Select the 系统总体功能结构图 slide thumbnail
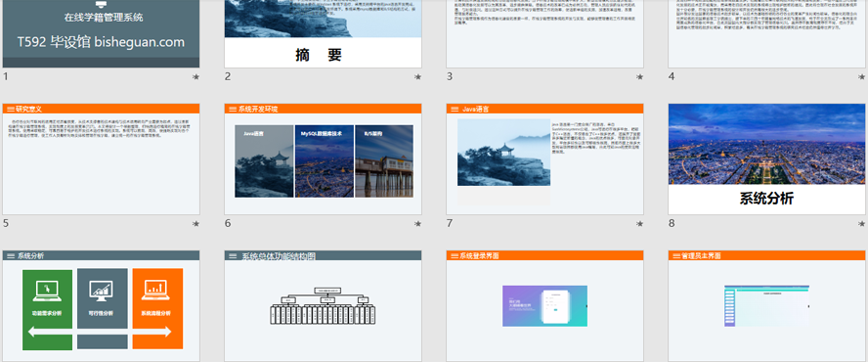This screenshot has height=362, width=868. pos(323,306)
